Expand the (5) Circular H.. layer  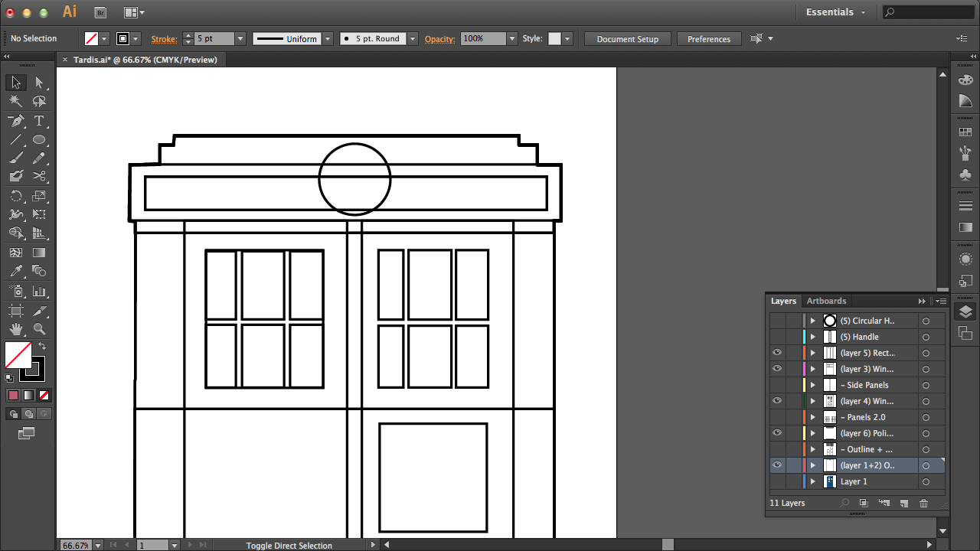click(813, 321)
